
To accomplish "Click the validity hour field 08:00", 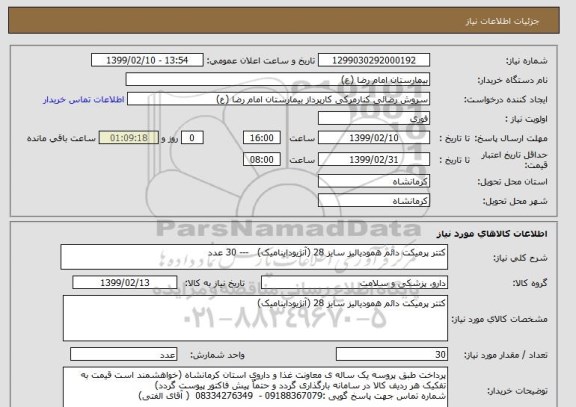I will [x=262, y=160].
